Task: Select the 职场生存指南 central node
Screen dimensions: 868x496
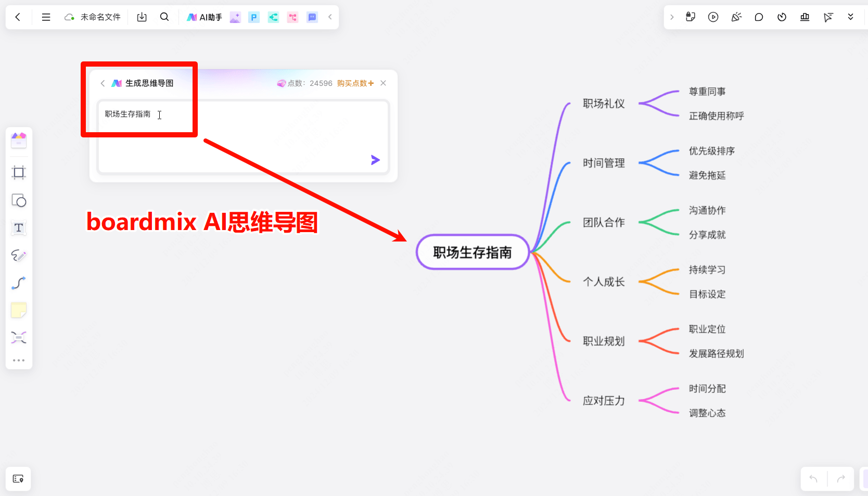Action: [473, 252]
